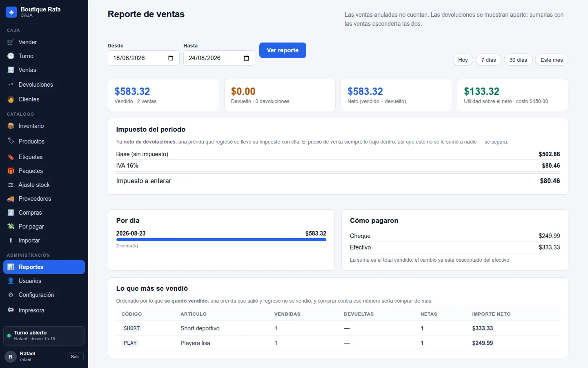Viewport: 588px width, 368px height.
Task: Click the IVA 16% tax row
Action: tap(338, 166)
